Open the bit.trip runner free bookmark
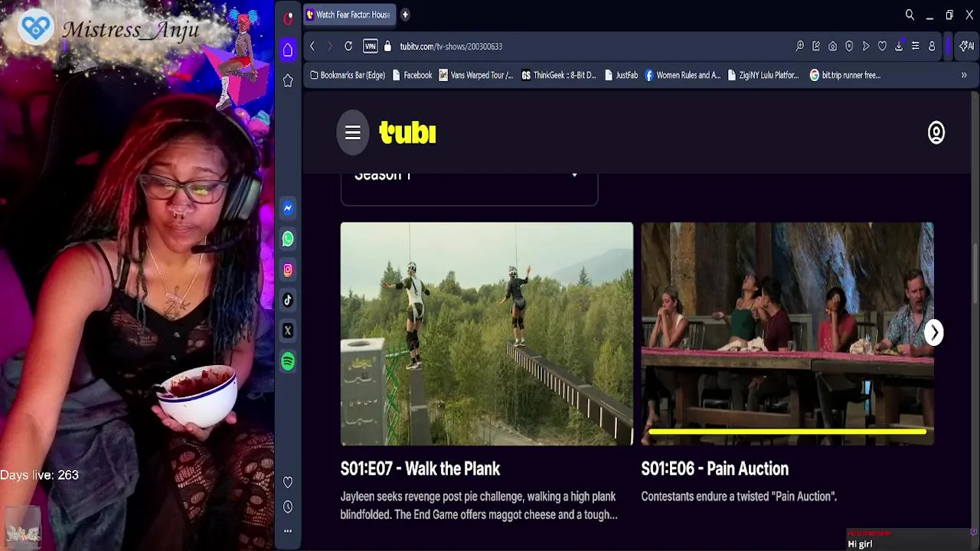 tap(845, 75)
